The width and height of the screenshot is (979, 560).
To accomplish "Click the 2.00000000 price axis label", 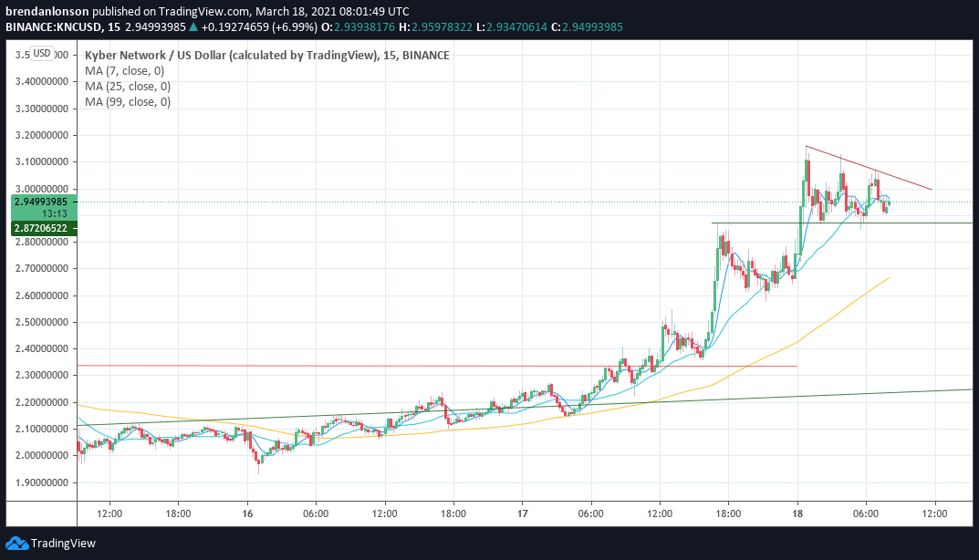I will [x=41, y=455].
